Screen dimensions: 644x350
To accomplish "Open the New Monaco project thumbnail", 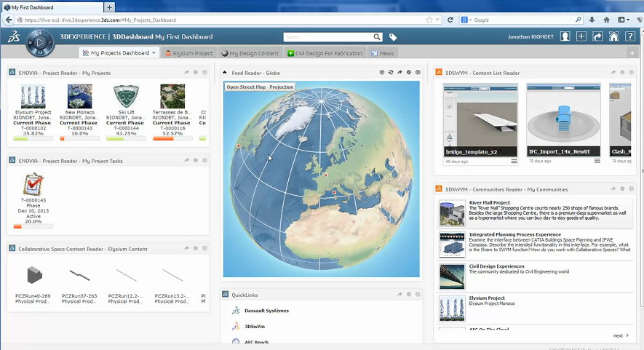I will (79, 96).
